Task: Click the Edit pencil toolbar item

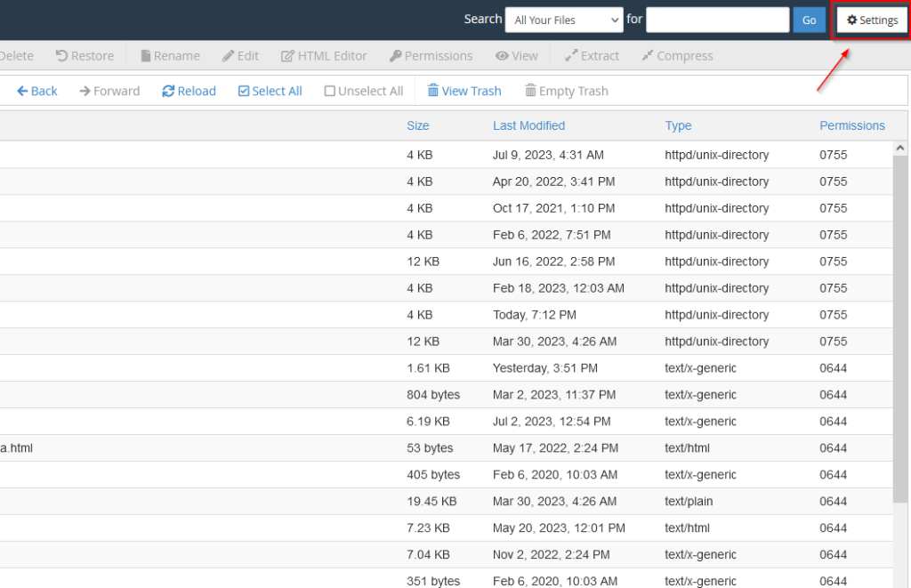Action: point(240,56)
